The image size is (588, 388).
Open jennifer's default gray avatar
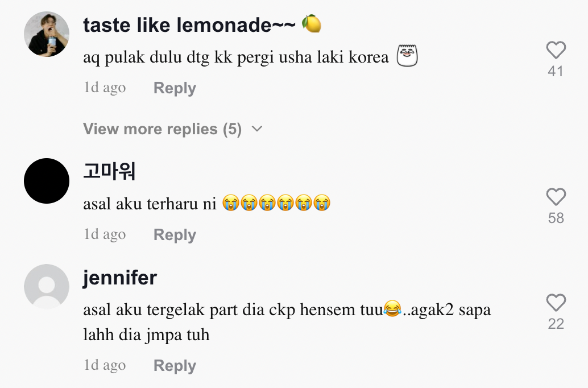(47, 287)
